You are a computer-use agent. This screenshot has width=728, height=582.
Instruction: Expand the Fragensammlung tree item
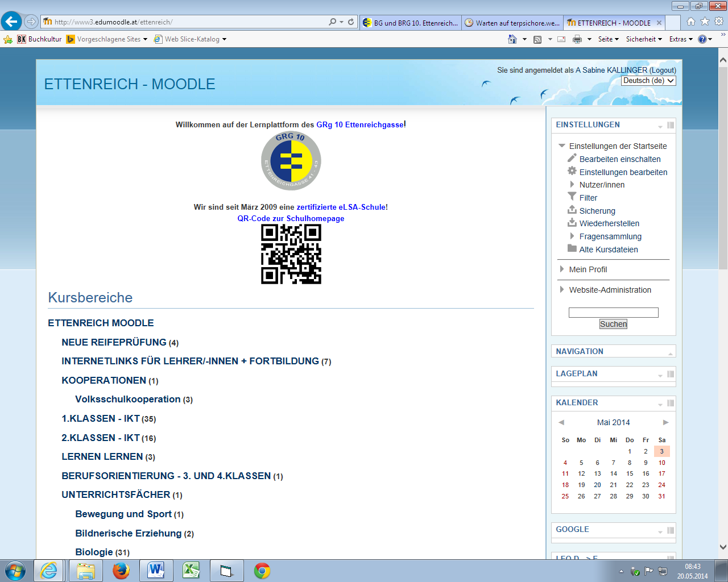572,236
